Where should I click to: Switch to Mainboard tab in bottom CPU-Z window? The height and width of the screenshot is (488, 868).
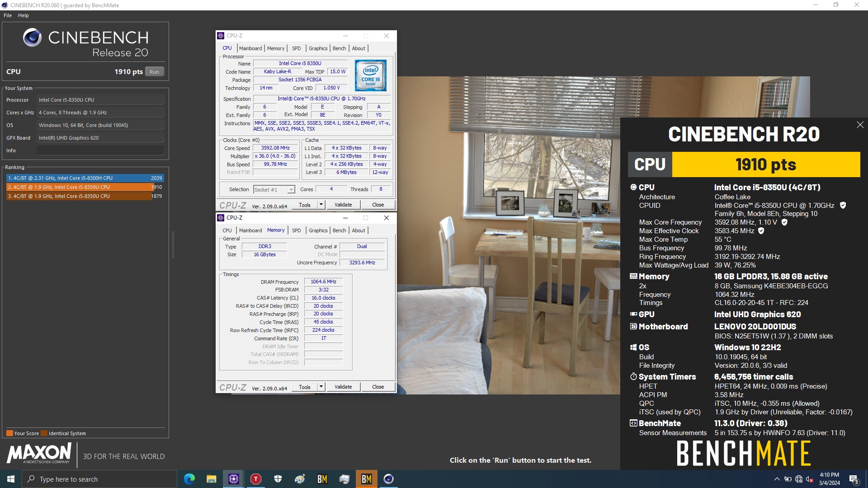[x=250, y=230]
